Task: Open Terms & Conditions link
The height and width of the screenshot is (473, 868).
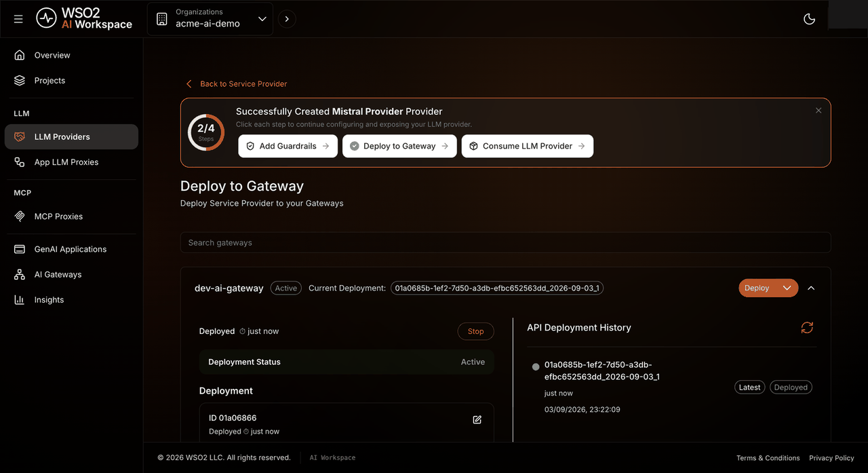Action: pos(768,458)
